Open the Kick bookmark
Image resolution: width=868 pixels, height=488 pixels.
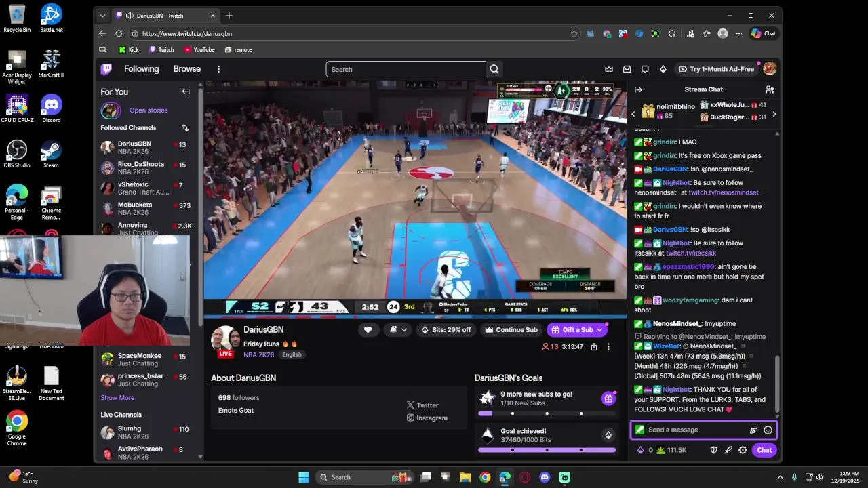[129, 49]
